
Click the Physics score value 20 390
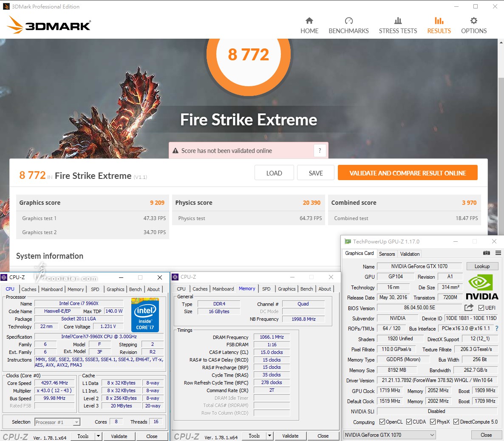[311, 203]
